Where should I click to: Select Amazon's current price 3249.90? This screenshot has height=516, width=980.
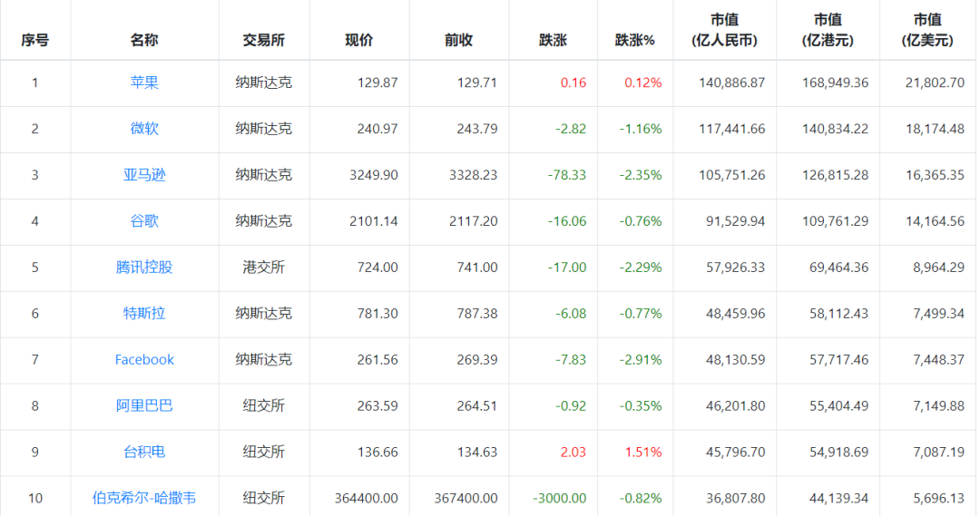[374, 175]
